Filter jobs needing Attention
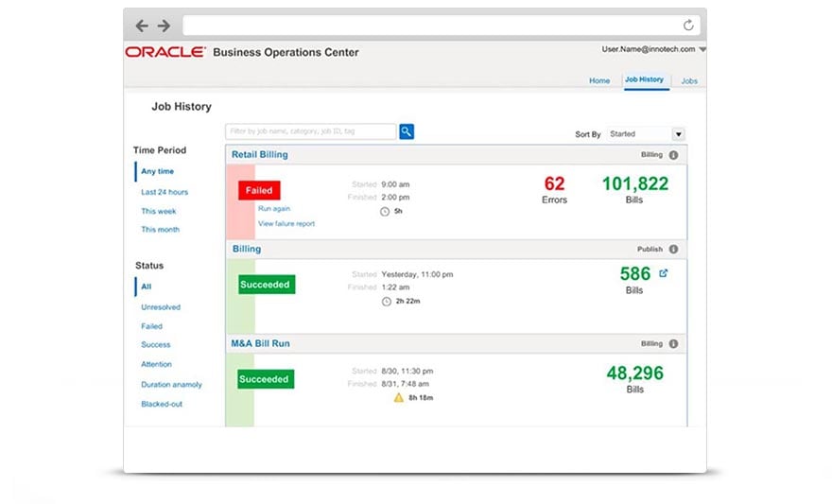The width and height of the screenshot is (832, 504). pos(156,364)
